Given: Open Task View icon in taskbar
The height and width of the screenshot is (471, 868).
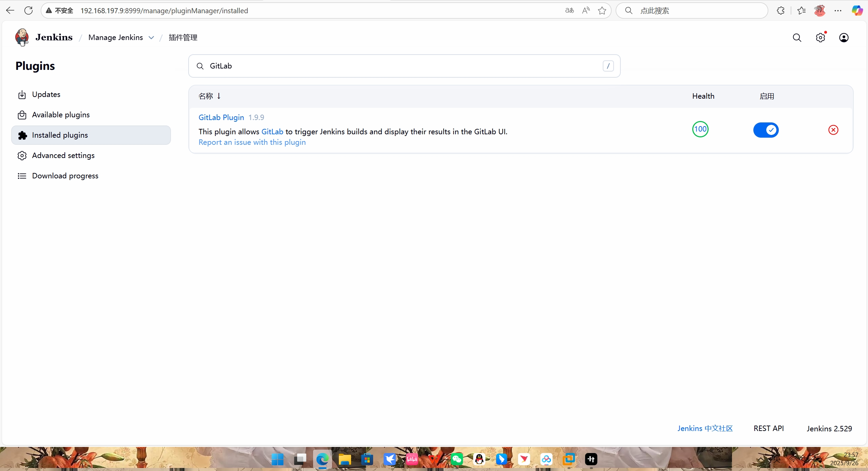Looking at the screenshot, I should click(x=300, y=459).
